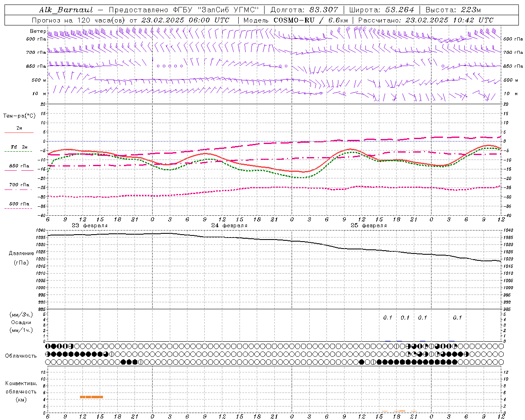Click the 850 гПа temperature legend line
The image size is (525, 420).
coord(19,170)
